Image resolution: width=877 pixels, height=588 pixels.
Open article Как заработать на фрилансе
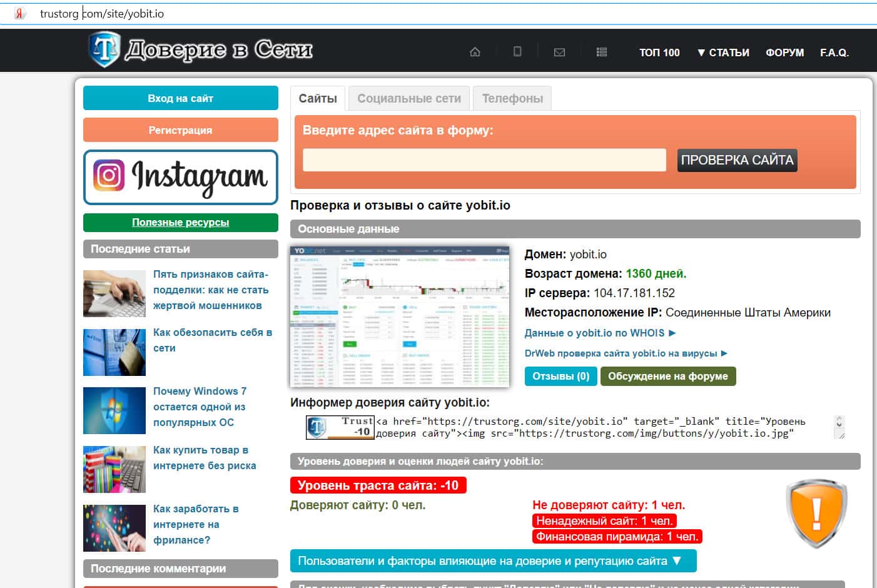tap(196, 524)
